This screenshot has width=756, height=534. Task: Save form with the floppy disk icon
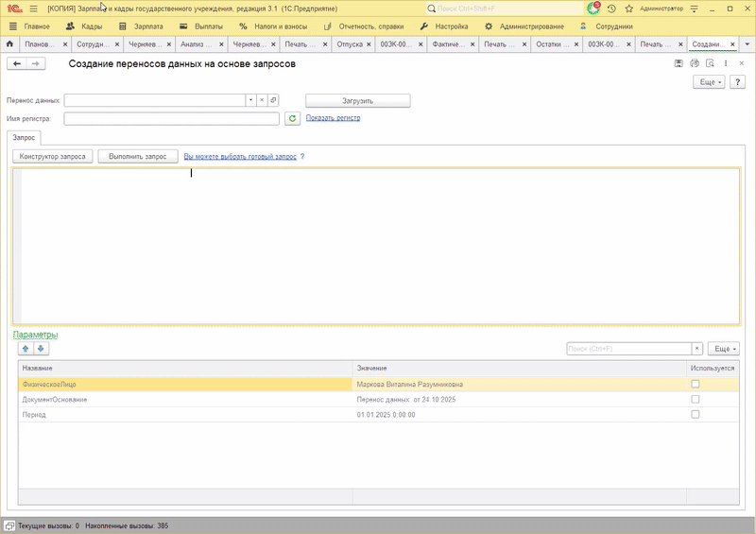[x=679, y=63]
